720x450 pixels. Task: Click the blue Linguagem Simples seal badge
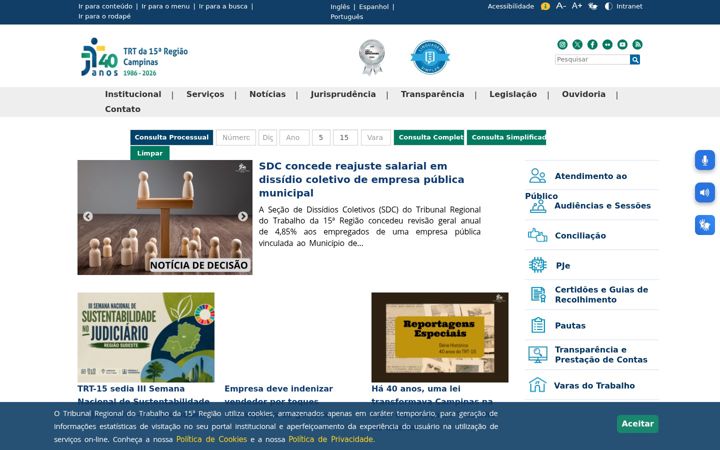430,57
